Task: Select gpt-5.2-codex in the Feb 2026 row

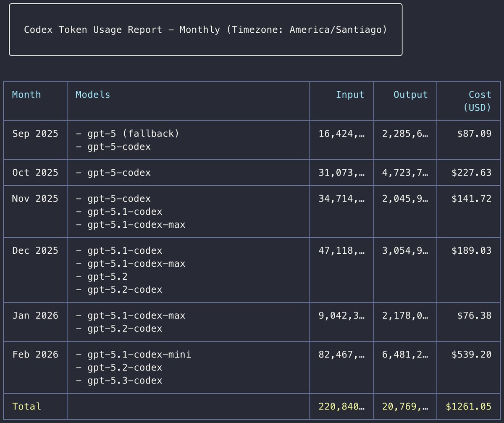Action: pyautogui.click(x=119, y=368)
